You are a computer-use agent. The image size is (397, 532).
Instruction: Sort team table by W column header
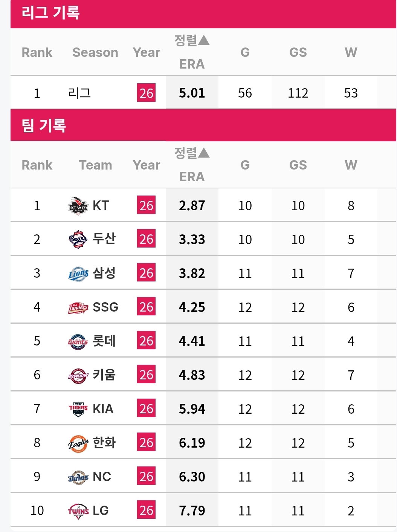point(351,165)
